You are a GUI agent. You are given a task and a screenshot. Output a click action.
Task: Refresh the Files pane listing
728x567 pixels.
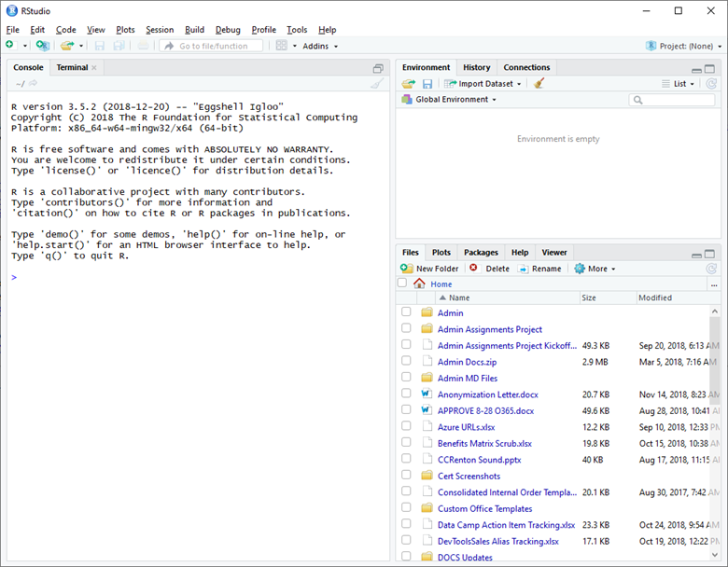(x=711, y=269)
